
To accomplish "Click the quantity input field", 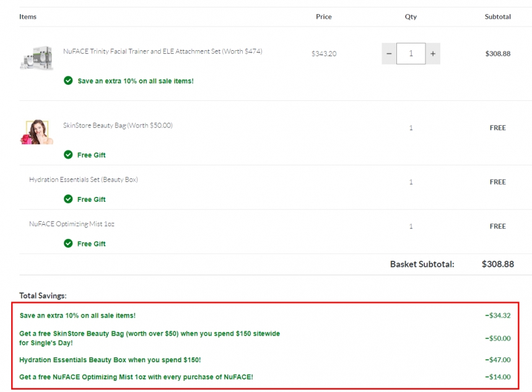I will (411, 54).
